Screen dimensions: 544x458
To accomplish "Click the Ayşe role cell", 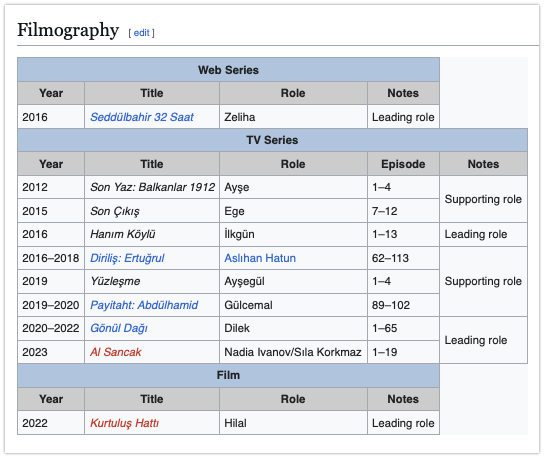I will [x=293, y=187].
